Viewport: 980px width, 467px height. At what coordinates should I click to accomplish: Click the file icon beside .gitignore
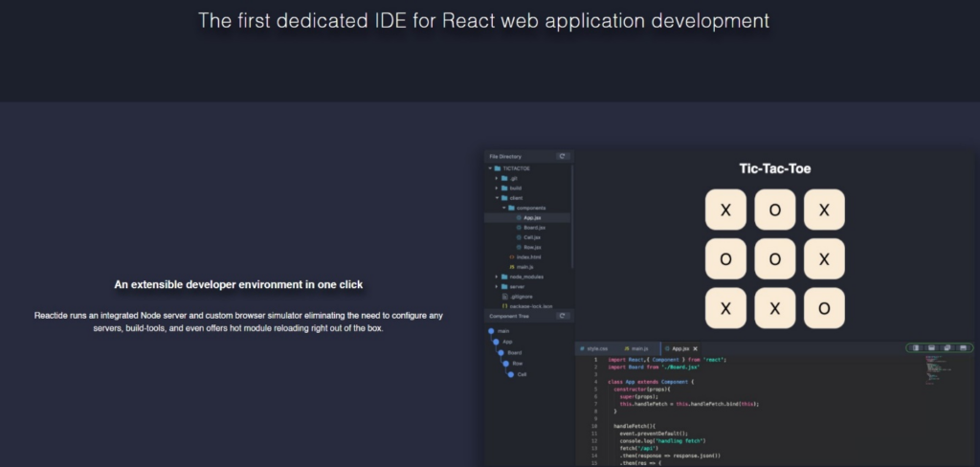[505, 297]
